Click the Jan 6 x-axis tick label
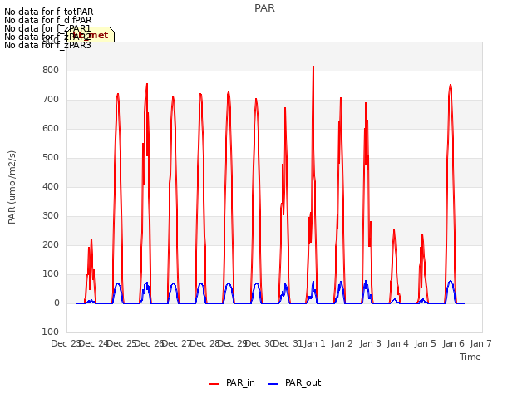 point(453,343)
